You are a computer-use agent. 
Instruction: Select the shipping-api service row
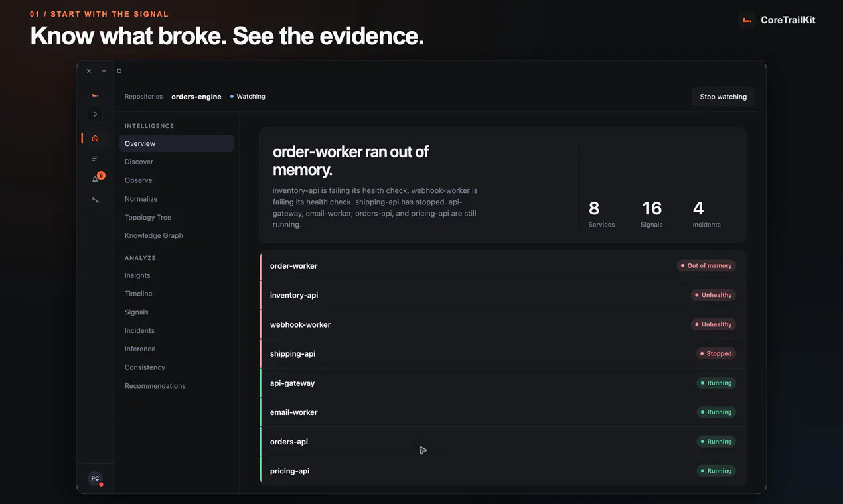click(x=502, y=353)
